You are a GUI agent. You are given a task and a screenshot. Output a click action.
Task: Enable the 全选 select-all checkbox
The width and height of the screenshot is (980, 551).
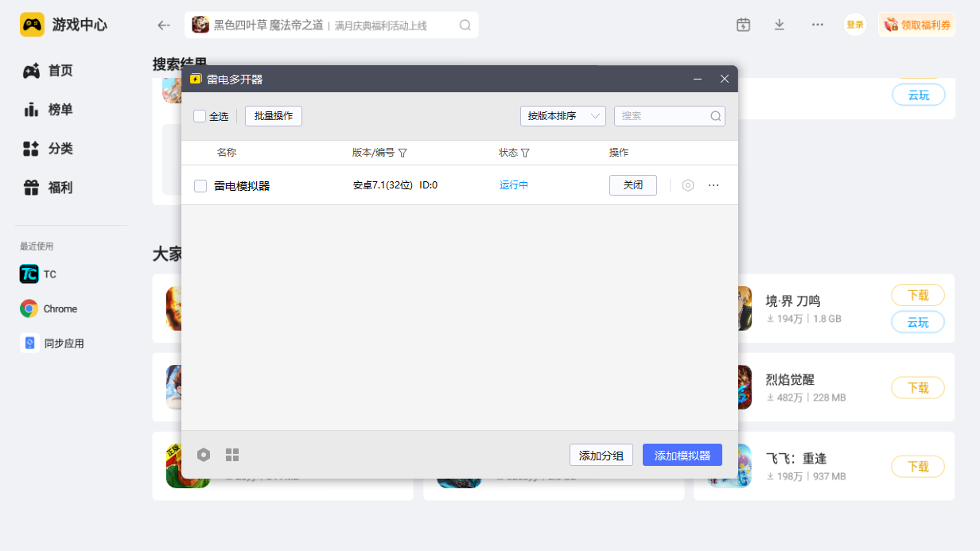point(200,116)
